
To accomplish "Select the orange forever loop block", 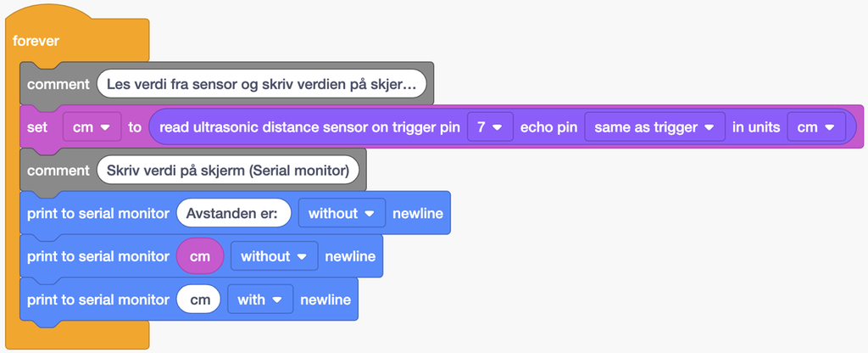I will [36, 41].
